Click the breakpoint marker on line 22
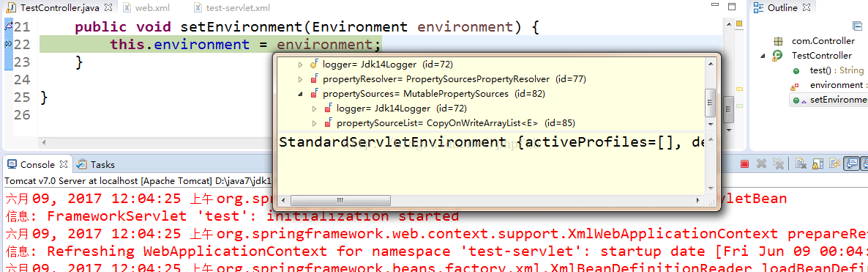 8,45
